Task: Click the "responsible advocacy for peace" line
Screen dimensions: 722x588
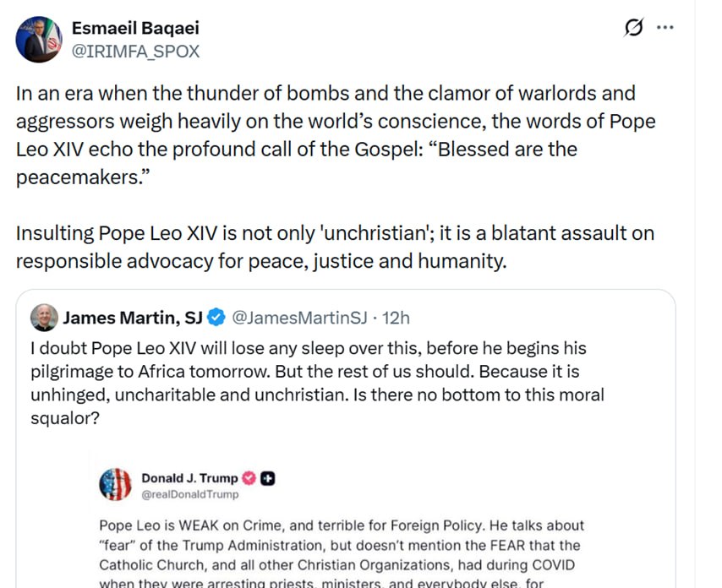Action: (260, 261)
